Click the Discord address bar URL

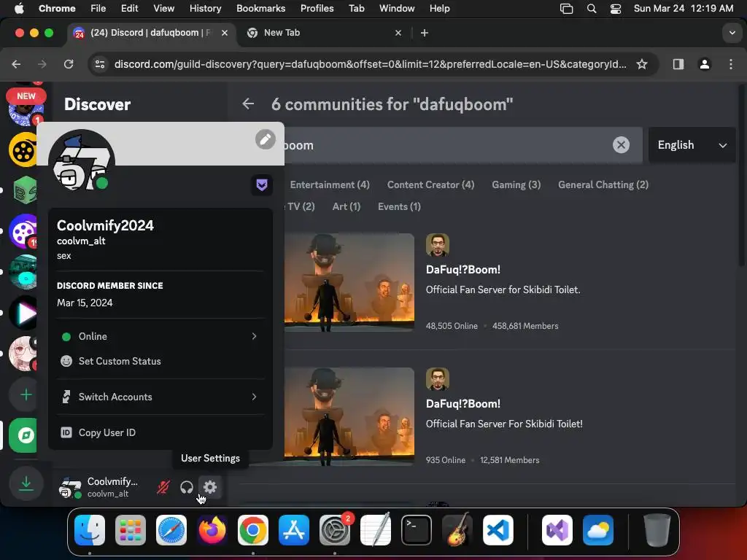[x=370, y=64]
